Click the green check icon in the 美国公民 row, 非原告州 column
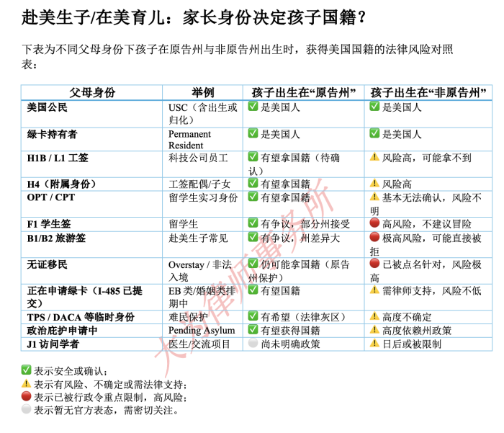This screenshot has width=504, height=433. pos(374,106)
